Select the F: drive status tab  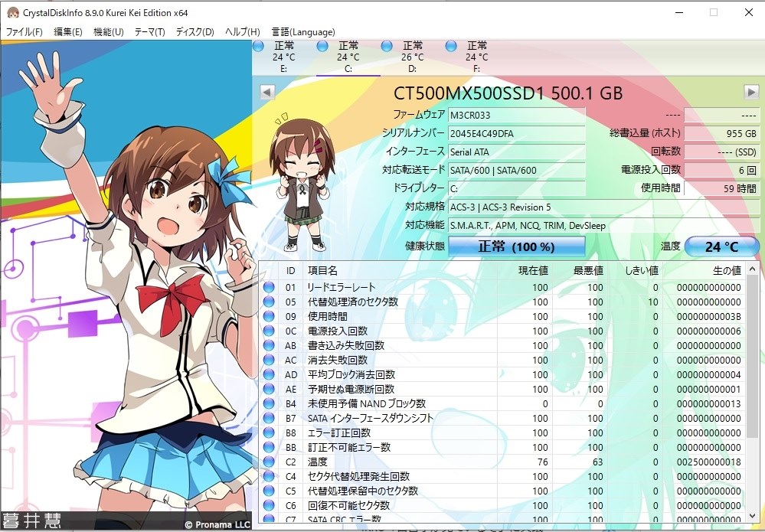tap(476, 57)
